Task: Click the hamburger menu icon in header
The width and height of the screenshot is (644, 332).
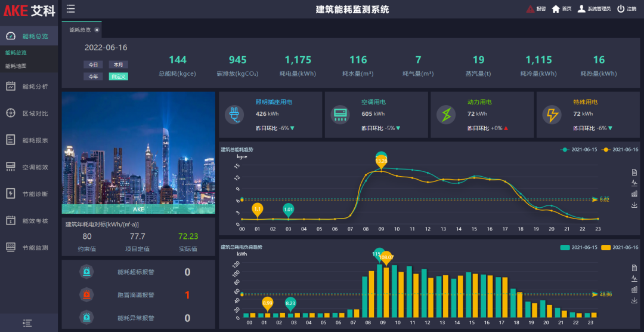Action: pyautogui.click(x=71, y=8)
